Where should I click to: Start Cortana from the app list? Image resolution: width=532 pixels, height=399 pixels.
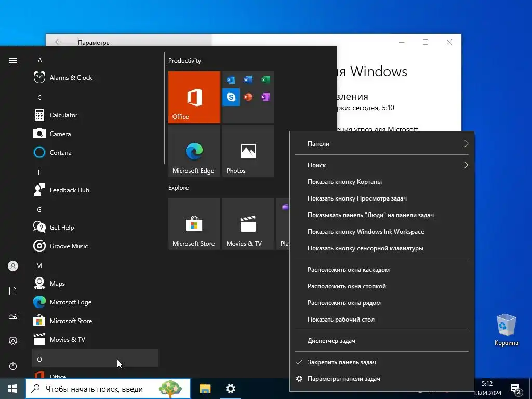pyautogui.click(x=95, y=152)
